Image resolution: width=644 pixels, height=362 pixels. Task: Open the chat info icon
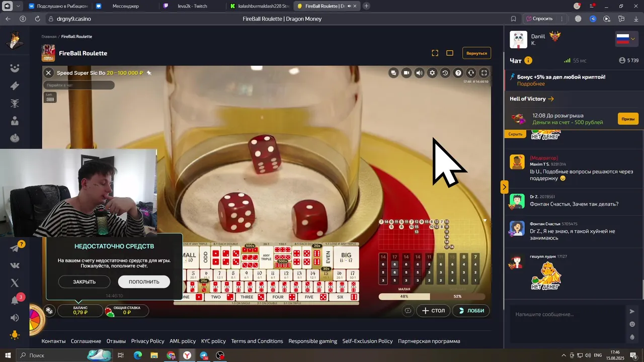point(528,60)
